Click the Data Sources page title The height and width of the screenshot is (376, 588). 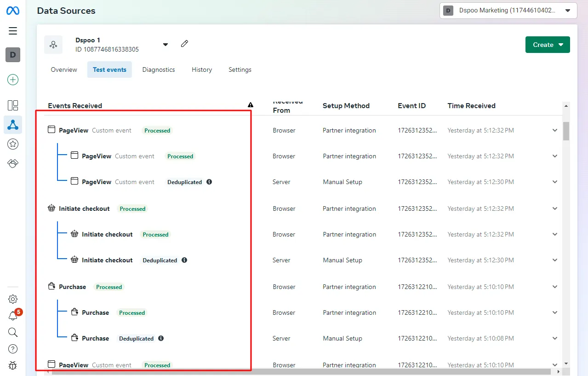66,11
